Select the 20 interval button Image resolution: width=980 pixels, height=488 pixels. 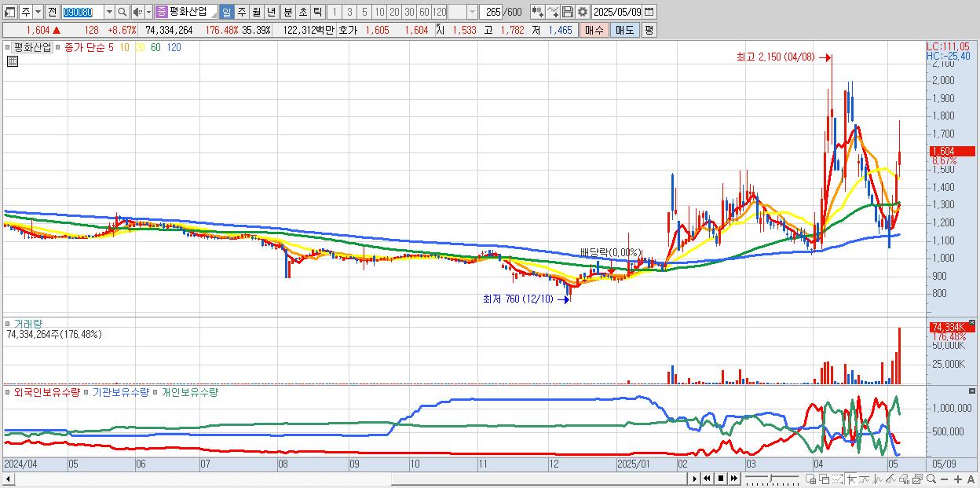(x=394, y=12)
